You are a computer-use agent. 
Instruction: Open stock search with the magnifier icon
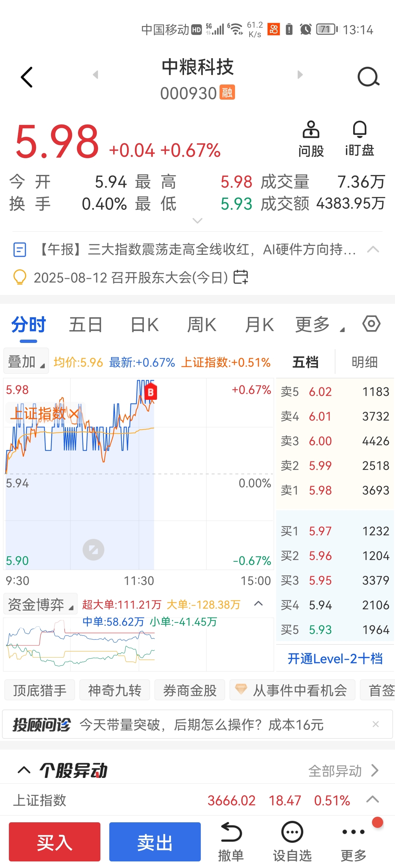pyautogui.click(x=368, y=77)
